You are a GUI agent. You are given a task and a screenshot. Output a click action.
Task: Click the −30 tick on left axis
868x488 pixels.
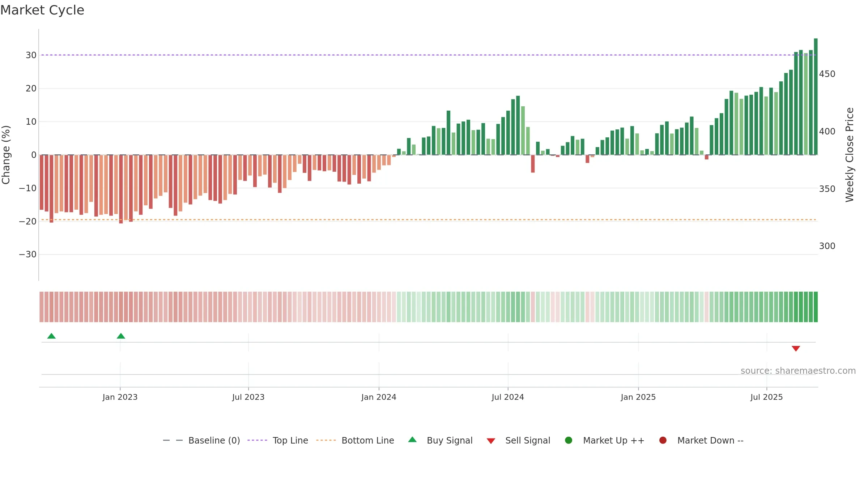pos(28,254)
